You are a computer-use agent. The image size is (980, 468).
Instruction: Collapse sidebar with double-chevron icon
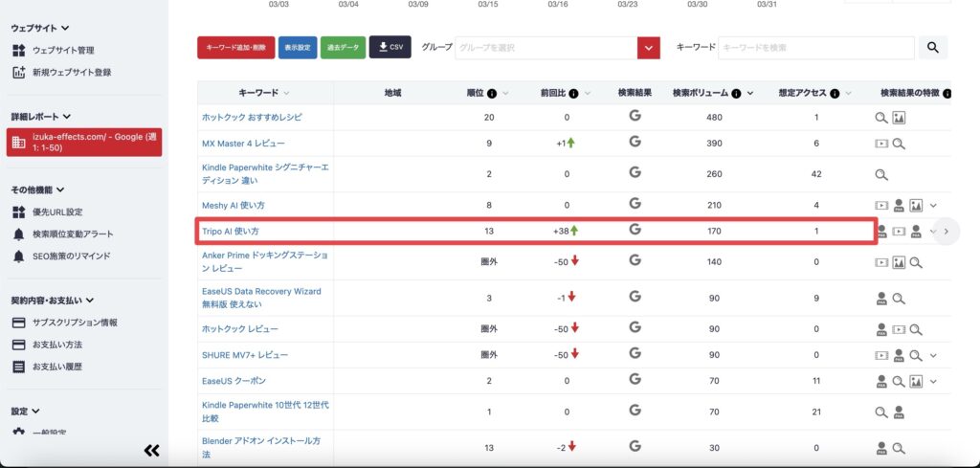click(151, 451)
